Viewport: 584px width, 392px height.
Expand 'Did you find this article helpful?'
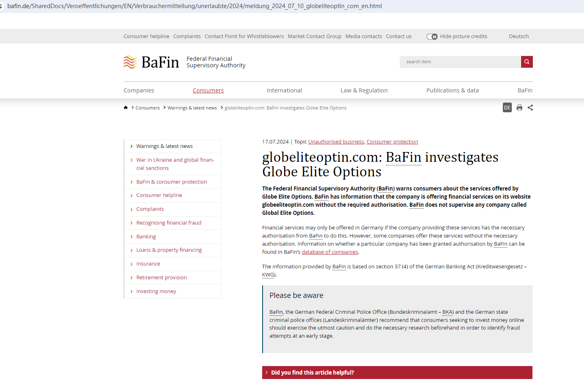(x=397, y=373)
